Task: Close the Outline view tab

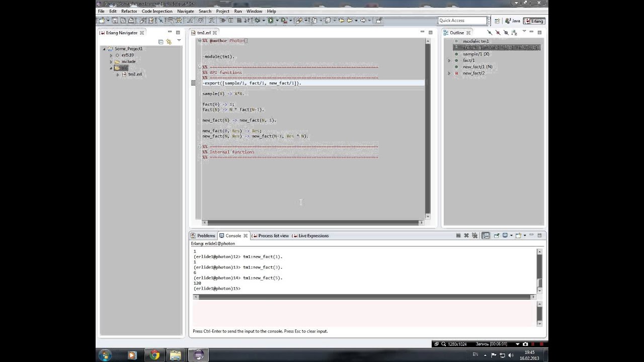Action: [x=468, y=33]
